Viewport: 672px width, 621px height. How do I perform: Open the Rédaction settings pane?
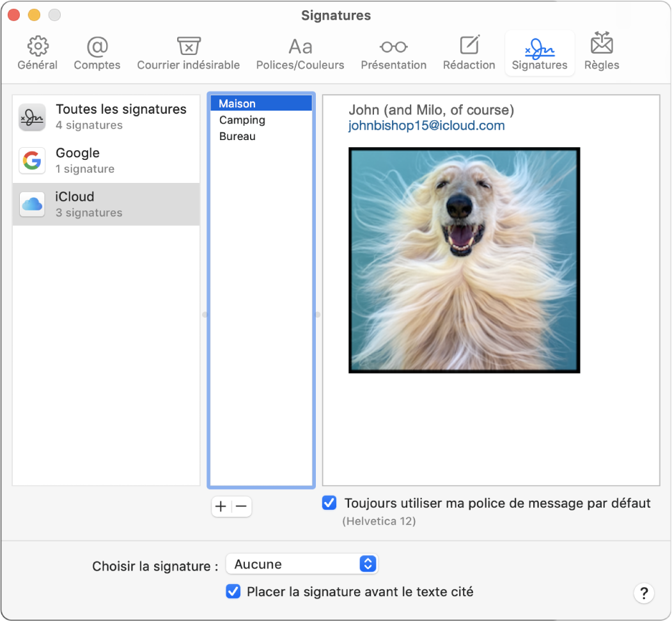pyautogui.click(x=469, y=52)
